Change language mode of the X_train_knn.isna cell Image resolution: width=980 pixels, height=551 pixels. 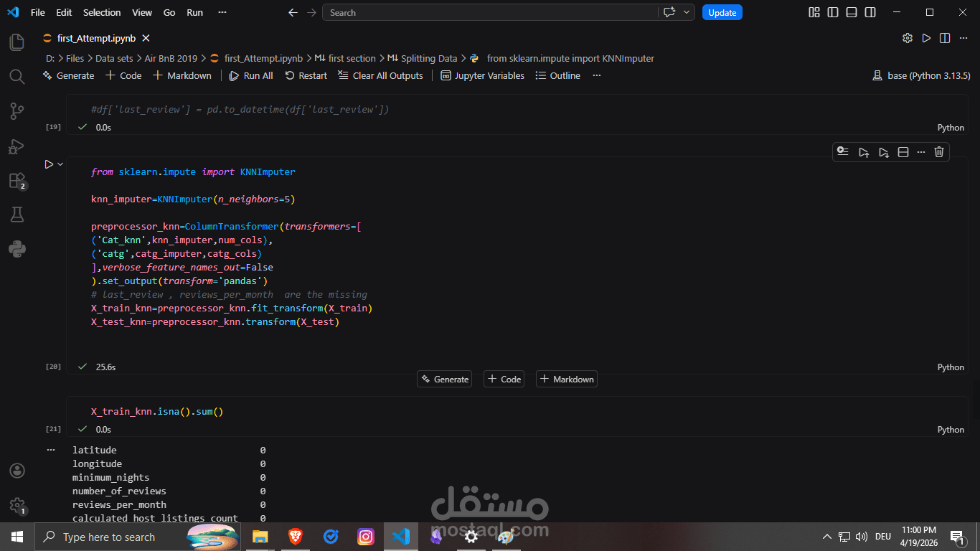(x=951, y=429)
